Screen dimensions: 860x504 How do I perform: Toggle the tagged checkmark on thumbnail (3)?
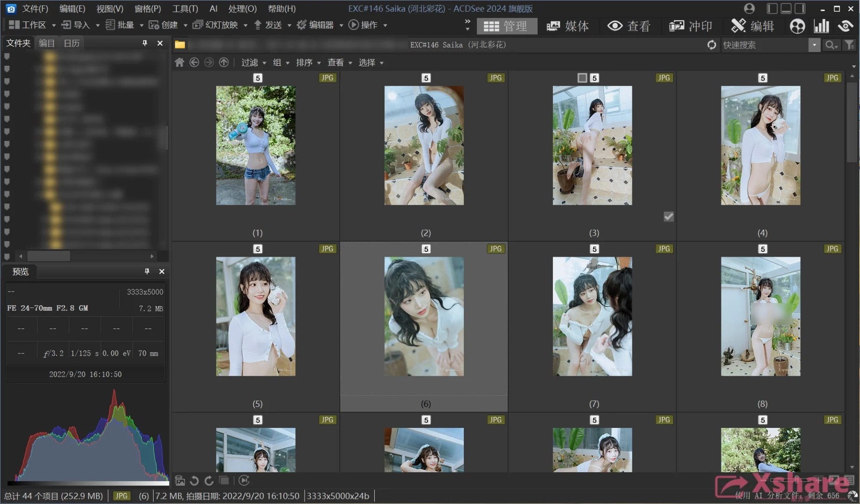point(669,217)
